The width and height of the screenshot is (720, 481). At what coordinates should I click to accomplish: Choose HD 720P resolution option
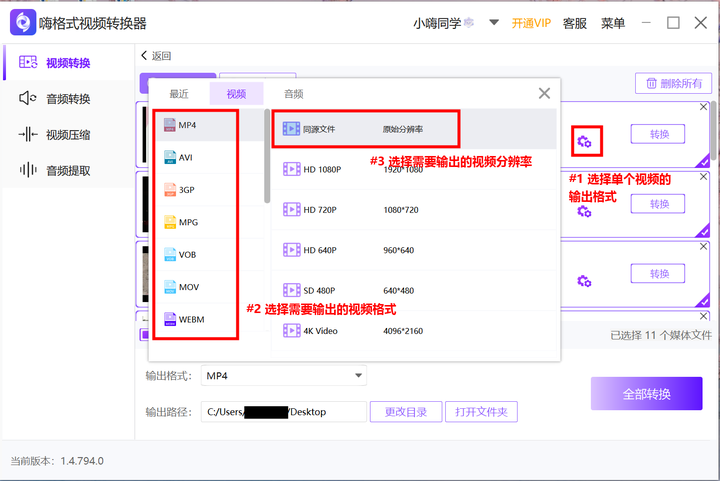[x=413, y=210]
